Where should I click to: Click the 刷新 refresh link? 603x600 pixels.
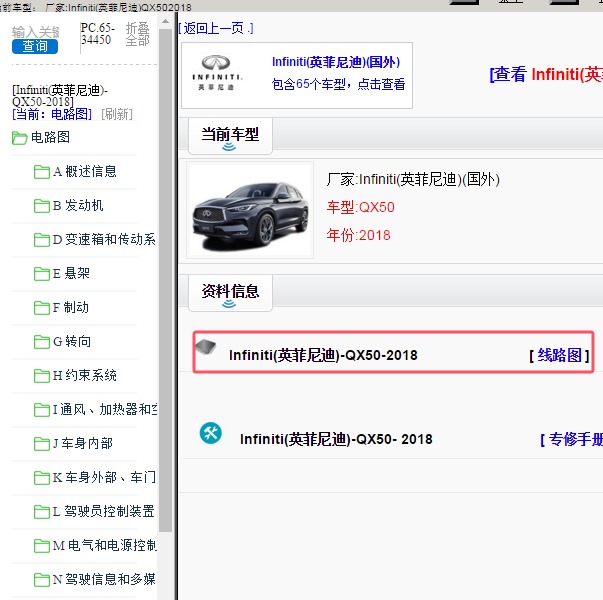point(117,114)
